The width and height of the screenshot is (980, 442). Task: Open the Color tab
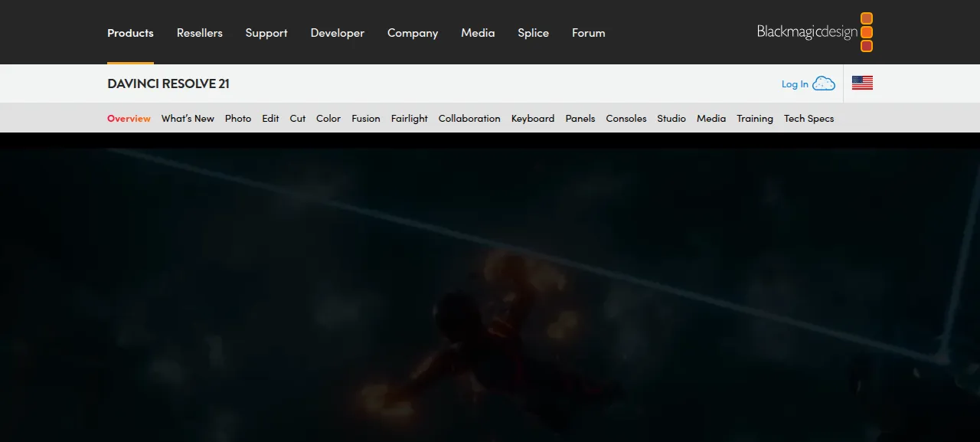[328, 118]
